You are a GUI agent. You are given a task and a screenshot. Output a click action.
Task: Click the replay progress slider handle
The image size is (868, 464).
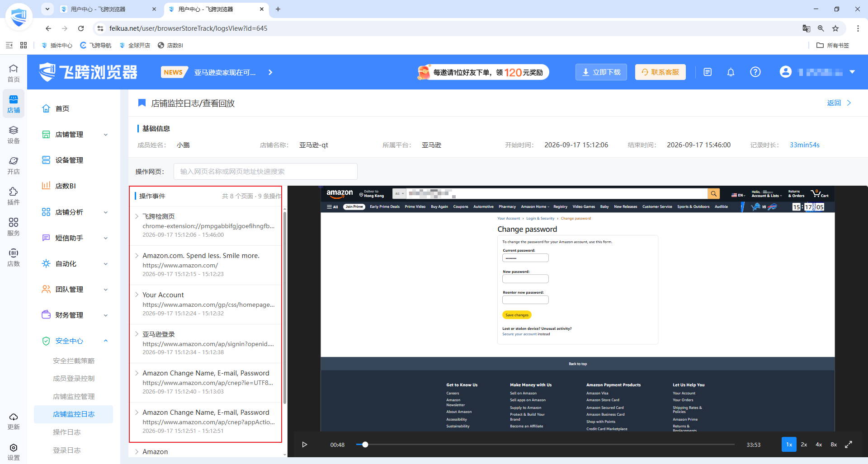click(365, 445)
